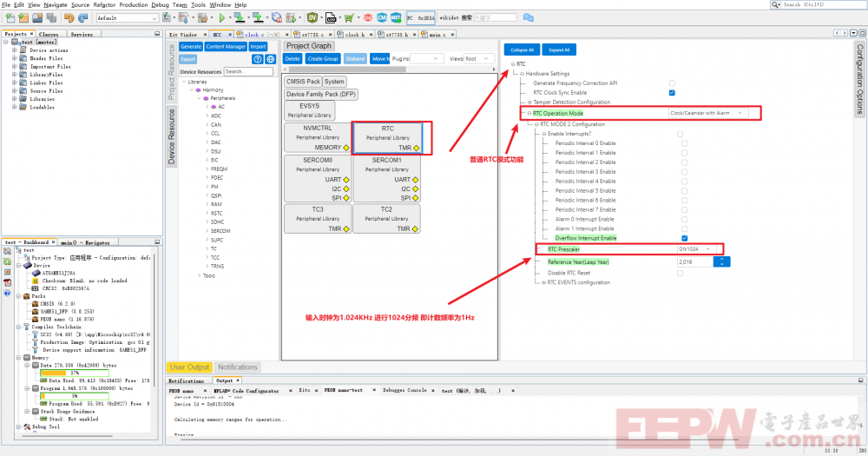Click the Program memory 5% usage bar
The height and width of the screenshot is (456, 868).
click(75, 396)
